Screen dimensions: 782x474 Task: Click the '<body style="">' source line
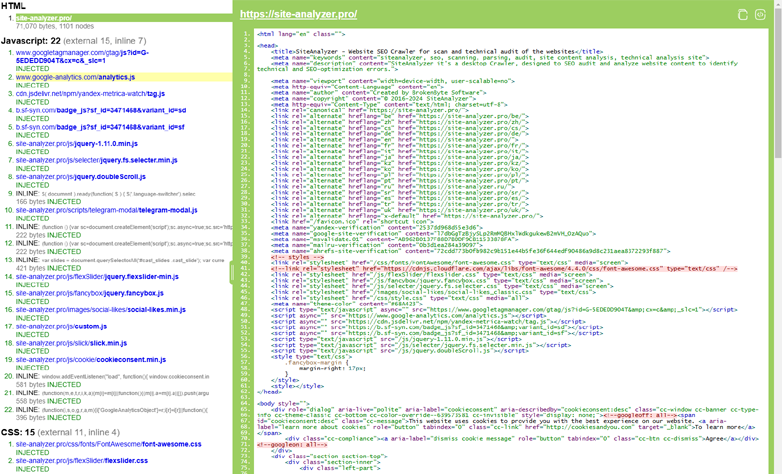283,403
